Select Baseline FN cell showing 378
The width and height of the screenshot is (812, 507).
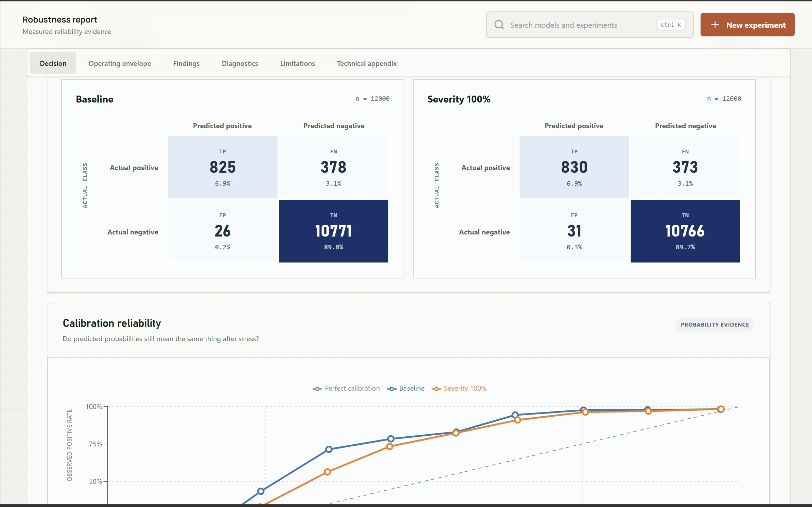[334, 167]
